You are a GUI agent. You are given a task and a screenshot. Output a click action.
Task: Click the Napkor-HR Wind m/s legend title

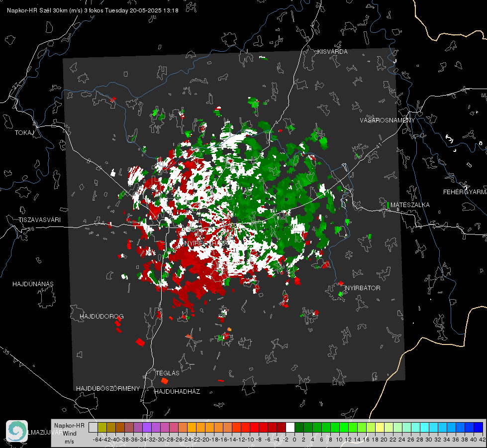tap(69, 434)
